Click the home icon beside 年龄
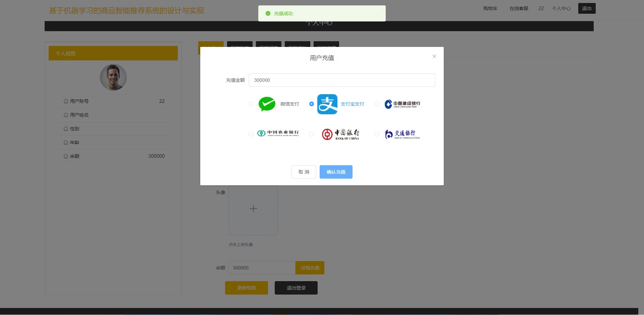 [66, 142]
